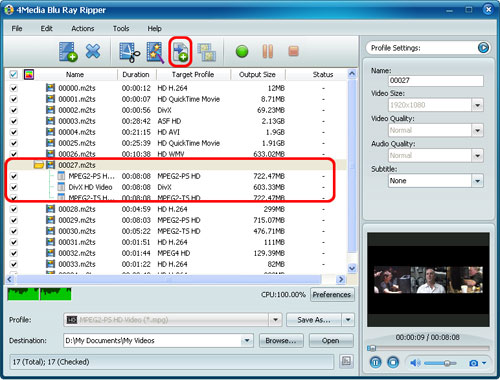Click the arrow icon beside Profile Settings
The image size is (500, 380).
tap(483, 48)
